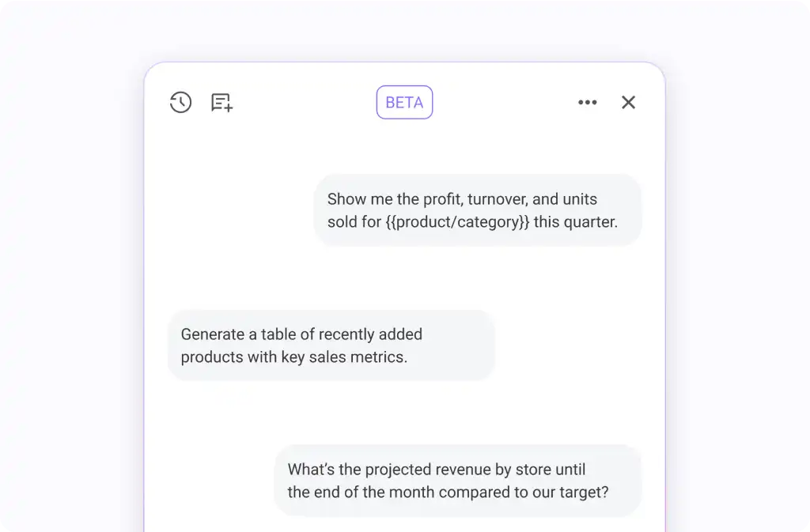Screen dimensions: 810x532
Task: Start a new chat with the compose icon
Action: click(221, 103)
